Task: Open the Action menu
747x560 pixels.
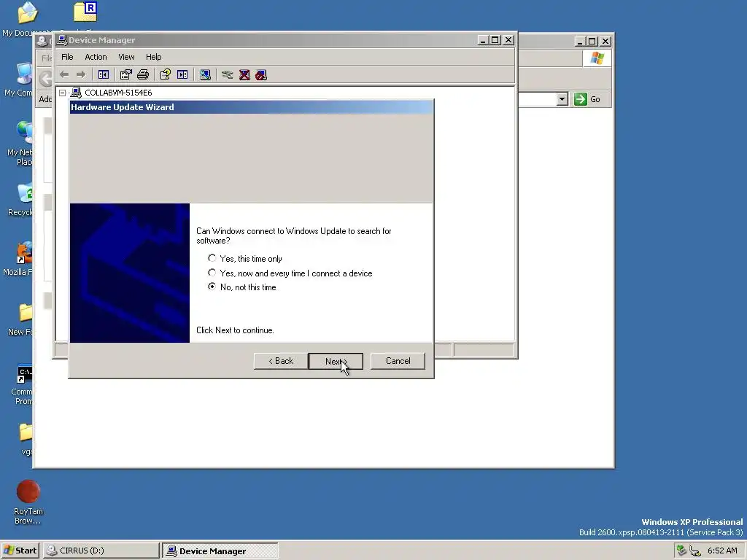Action: [x=96, y=57]
